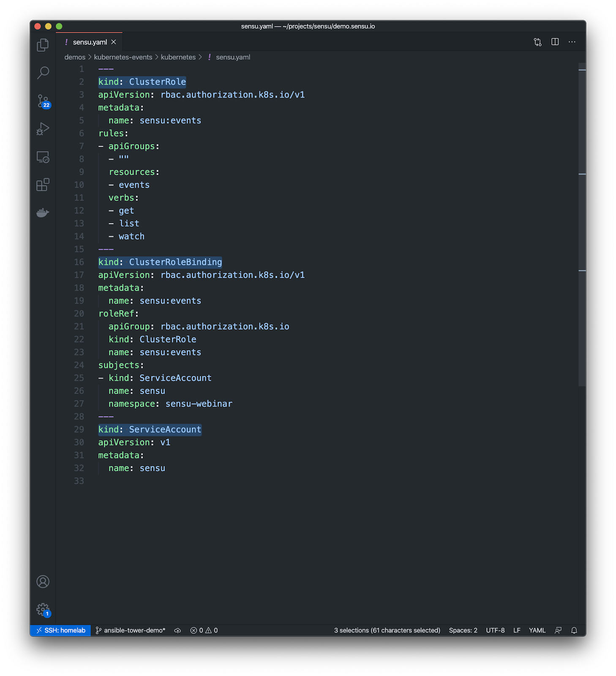Open the Manage settings gear
Screen dimensions: 616x676
pos(43,610)
